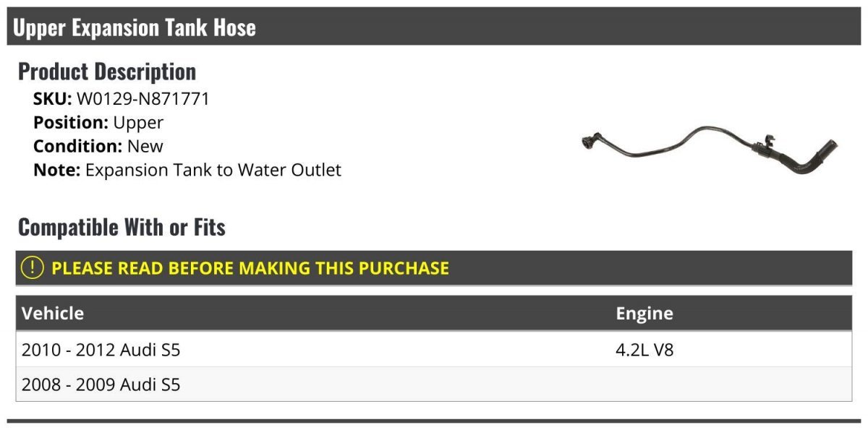Viewport: 868px width, 430px height.
Task: Click the Upper position value
Action: tap(138, 123)
